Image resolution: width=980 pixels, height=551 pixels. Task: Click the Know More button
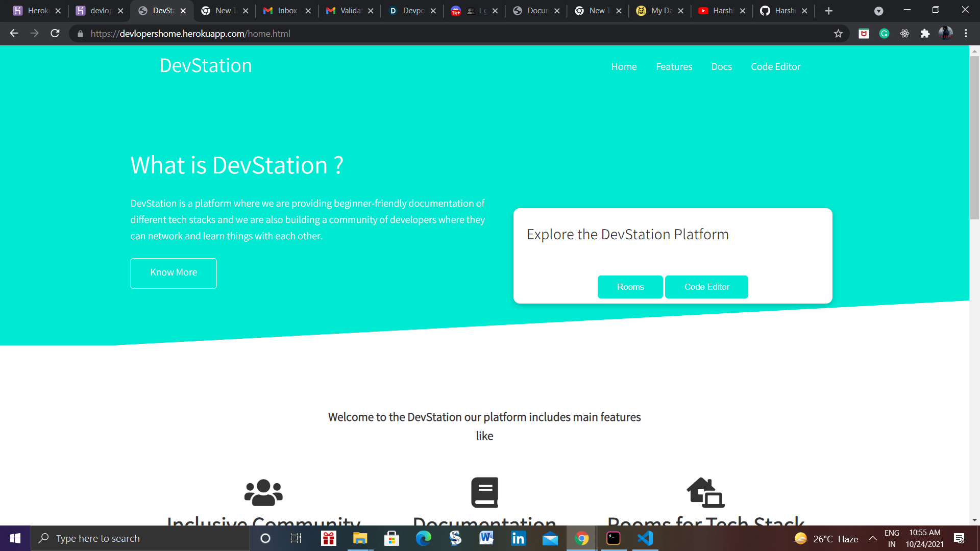pyautogui.click(x=174, y=273)
